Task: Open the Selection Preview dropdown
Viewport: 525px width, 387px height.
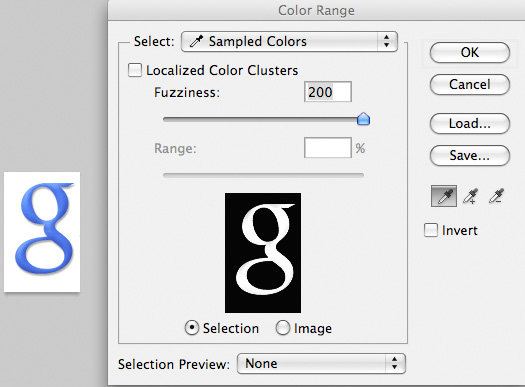Action: click(x=321, y=364)
